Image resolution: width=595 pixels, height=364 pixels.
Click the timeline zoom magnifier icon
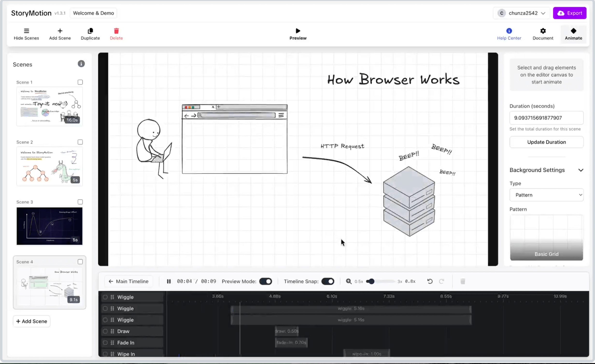(x=348, y=281)
